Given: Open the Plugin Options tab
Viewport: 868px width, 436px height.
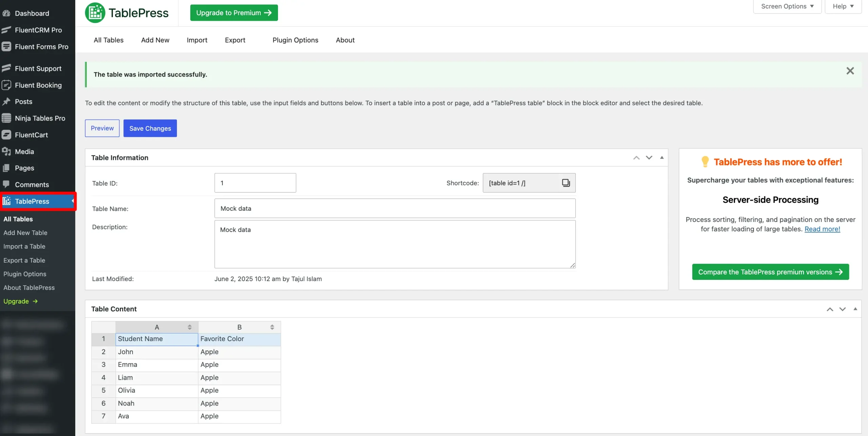Looking at the screenshot, I should pyautogui.click(x=295, y=40).
